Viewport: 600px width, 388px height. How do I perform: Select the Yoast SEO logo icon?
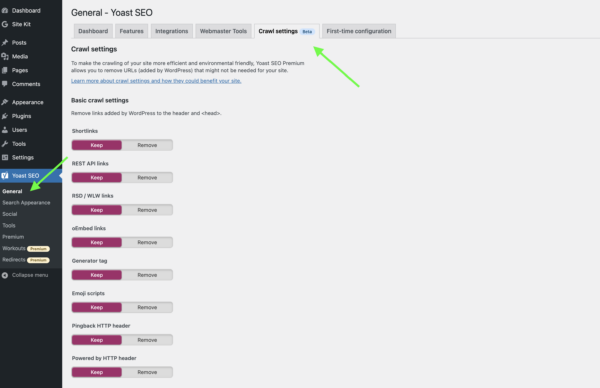click(x=5, y=176)
